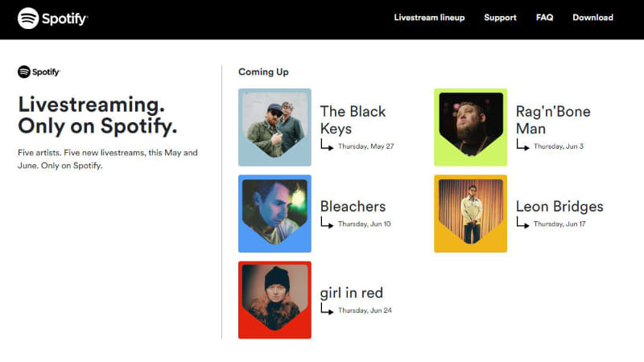Click the Spotify logo in the header

point(52,19)
